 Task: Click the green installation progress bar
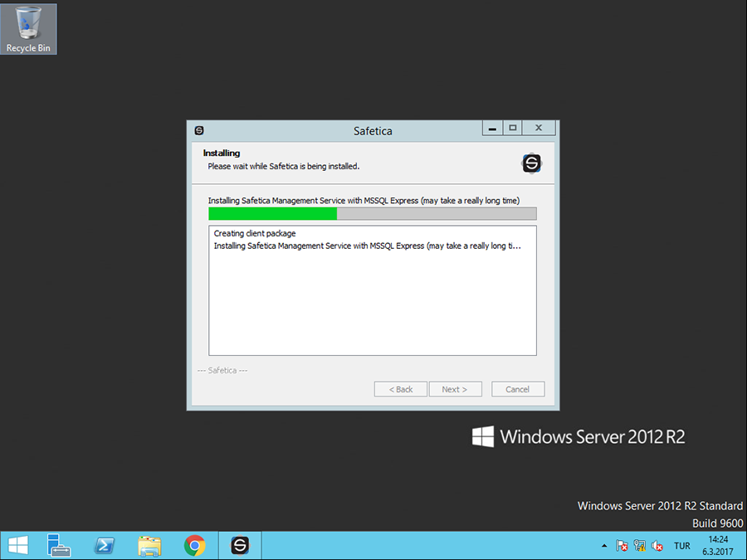(373, 213)
